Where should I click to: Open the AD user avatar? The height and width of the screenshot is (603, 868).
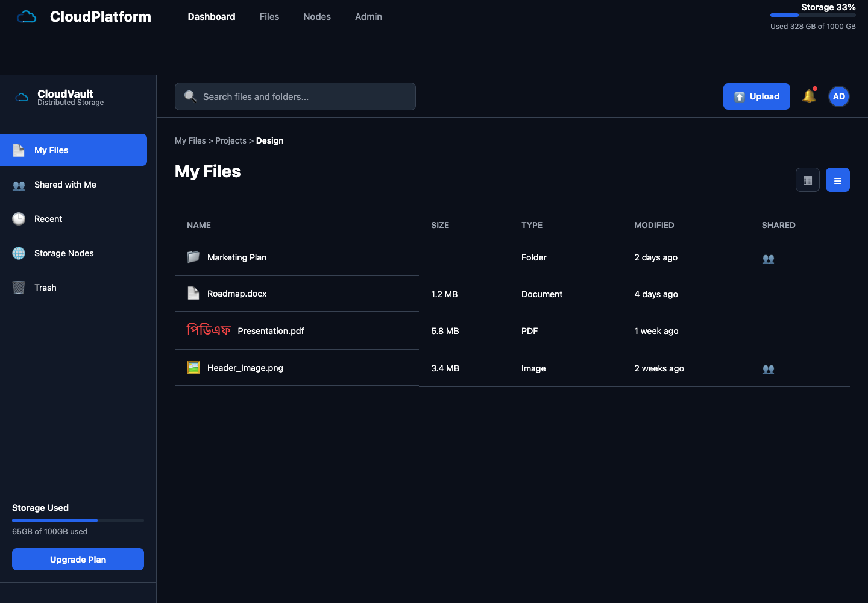pyautogui.click(x=839, y=96)
